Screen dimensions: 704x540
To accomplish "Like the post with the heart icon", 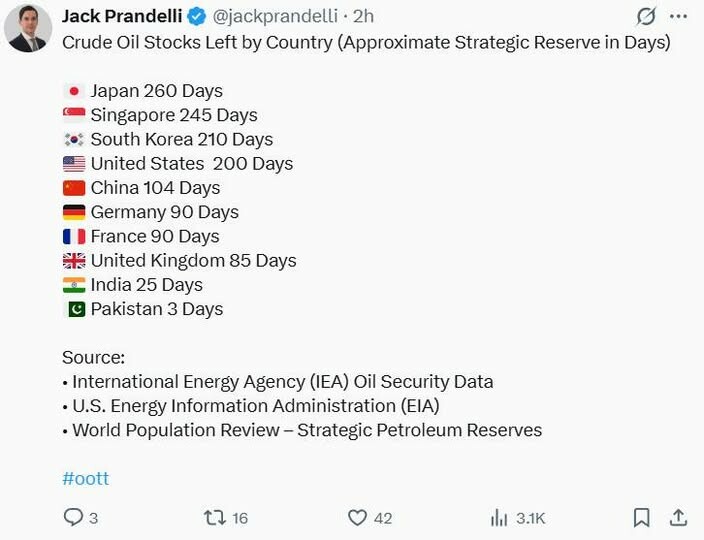I will pos(357,517).
